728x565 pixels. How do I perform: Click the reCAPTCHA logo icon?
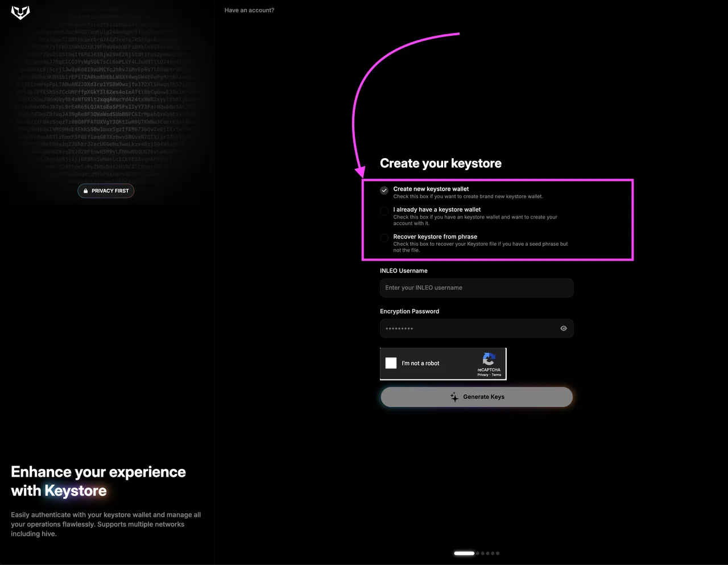coord(489,359)
